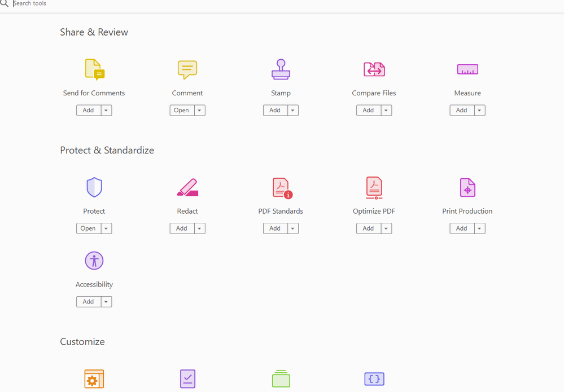Click the Measure label text
This screenshot has height=392, width=564.
pos(467,93)
